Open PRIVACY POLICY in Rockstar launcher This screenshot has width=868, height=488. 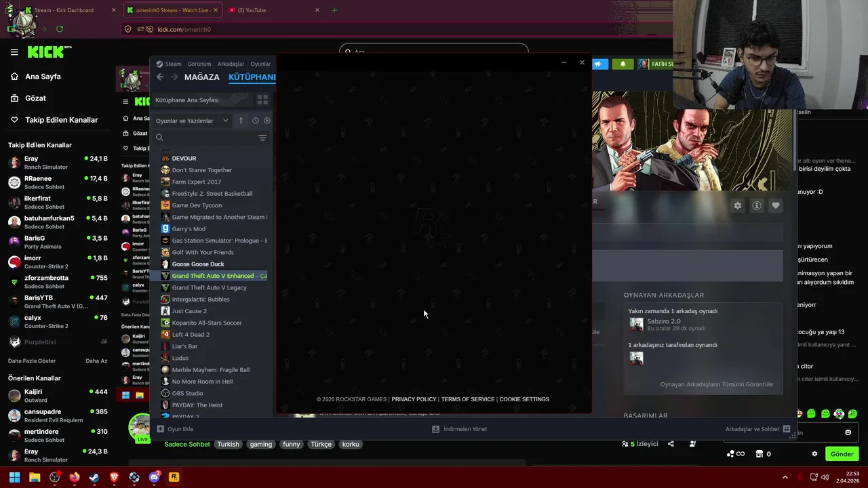pos(414,399)
